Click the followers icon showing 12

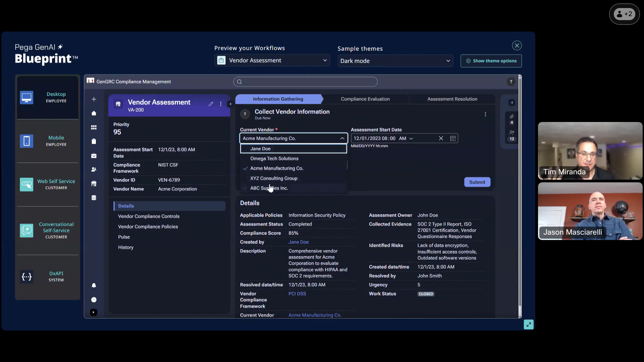coord(511,135)
